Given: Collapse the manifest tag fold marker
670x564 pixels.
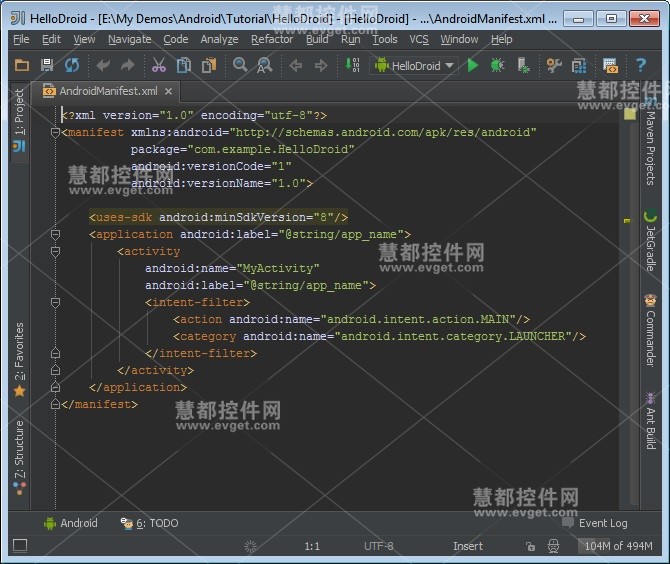Looking at the screenshot, I should click(x=55, y=132).
